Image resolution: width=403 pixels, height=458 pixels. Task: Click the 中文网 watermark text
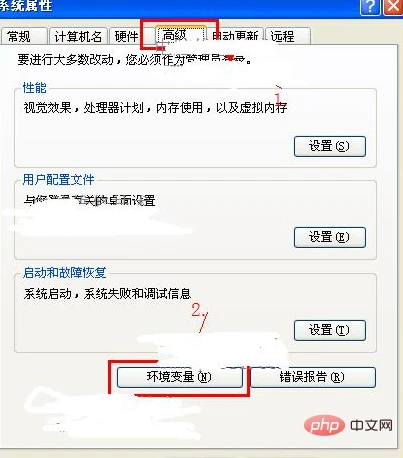tap(371, 425)
